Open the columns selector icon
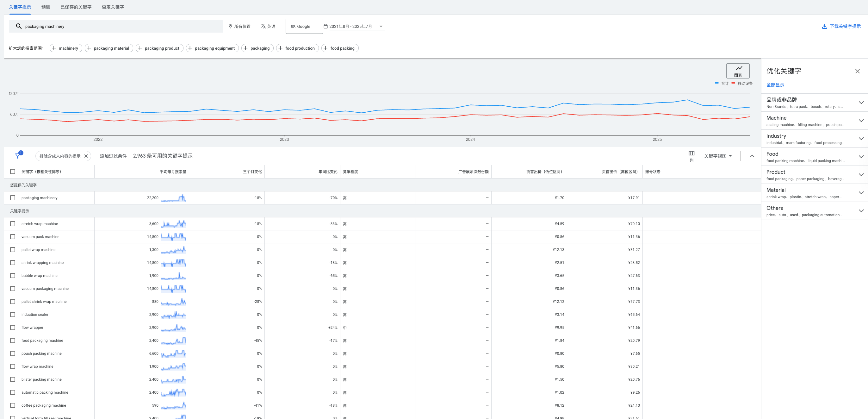Image resolution: width=868 pixels, height=419 pixels. click(x=691, y=153)
